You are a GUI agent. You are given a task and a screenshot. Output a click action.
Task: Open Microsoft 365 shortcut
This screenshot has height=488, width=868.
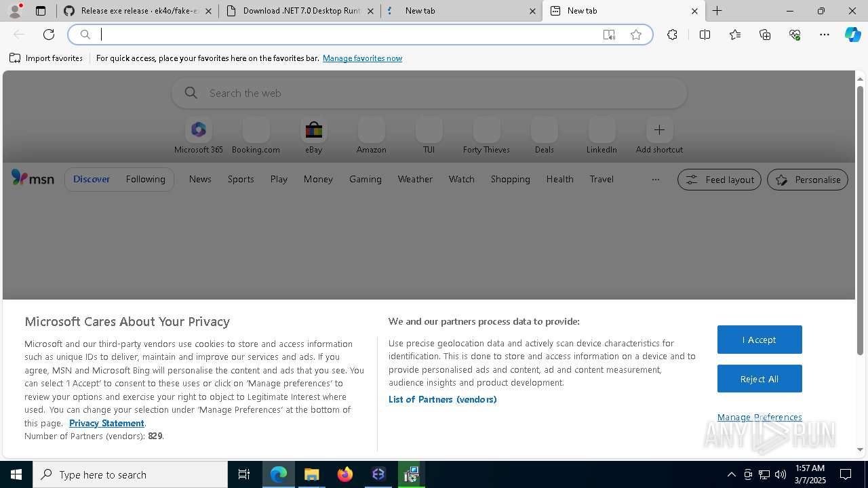199,136
